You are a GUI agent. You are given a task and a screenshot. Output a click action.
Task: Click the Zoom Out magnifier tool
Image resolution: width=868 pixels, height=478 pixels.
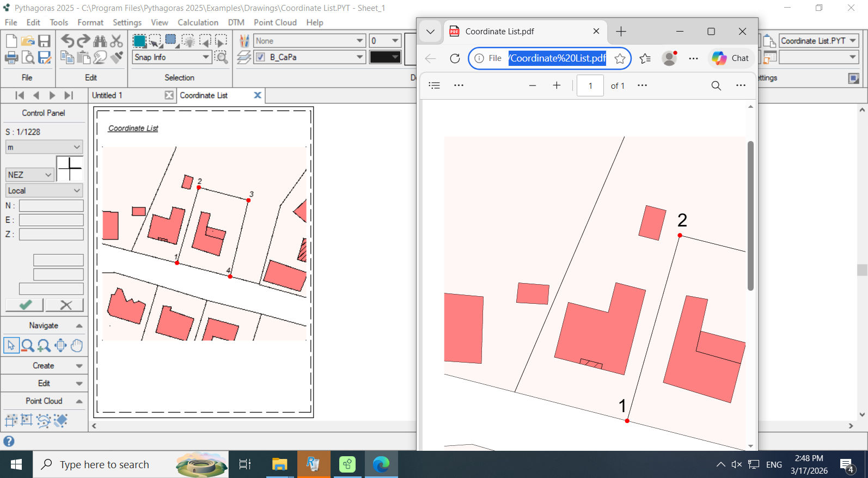click(28, 345)
